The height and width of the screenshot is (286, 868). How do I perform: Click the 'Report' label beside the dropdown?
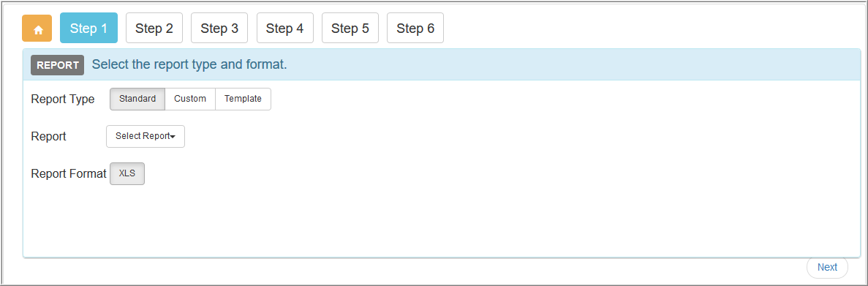click(x=49, y=137)
